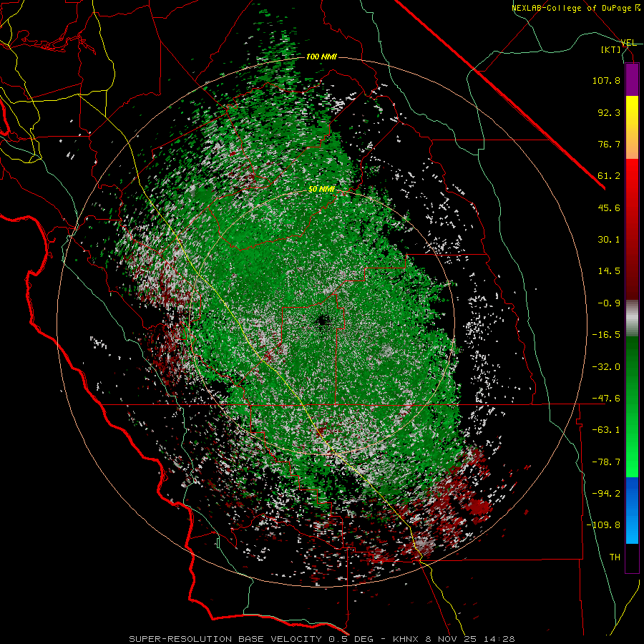
Task: Click the -32.0 legend value
Action: tap(606, 367)
